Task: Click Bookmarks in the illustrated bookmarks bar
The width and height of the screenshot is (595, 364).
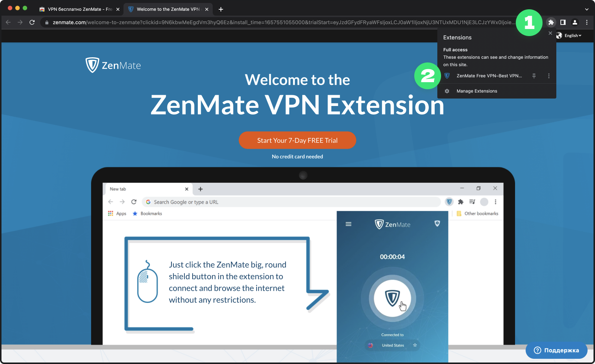Action: (x=147, y=213)
